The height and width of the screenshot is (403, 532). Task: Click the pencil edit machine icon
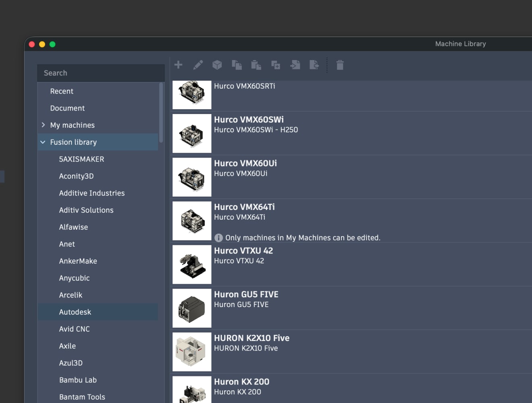198,64
